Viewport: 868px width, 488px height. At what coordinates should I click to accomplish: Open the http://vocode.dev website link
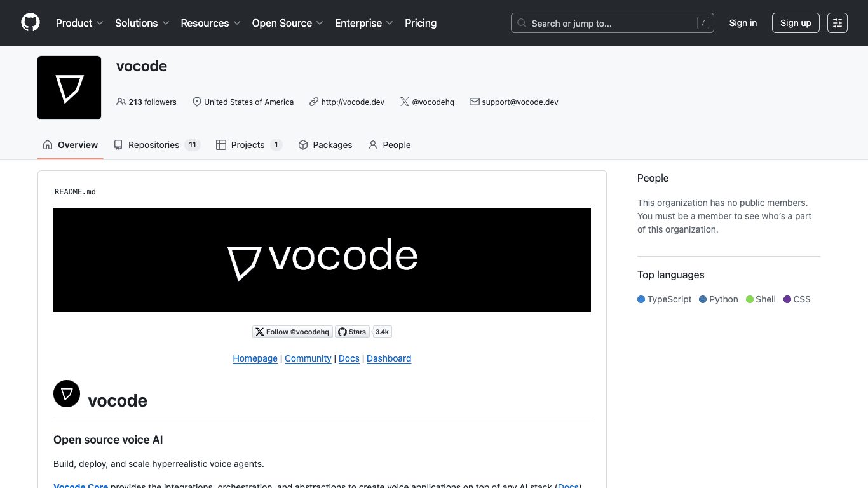tap(353, 102)
